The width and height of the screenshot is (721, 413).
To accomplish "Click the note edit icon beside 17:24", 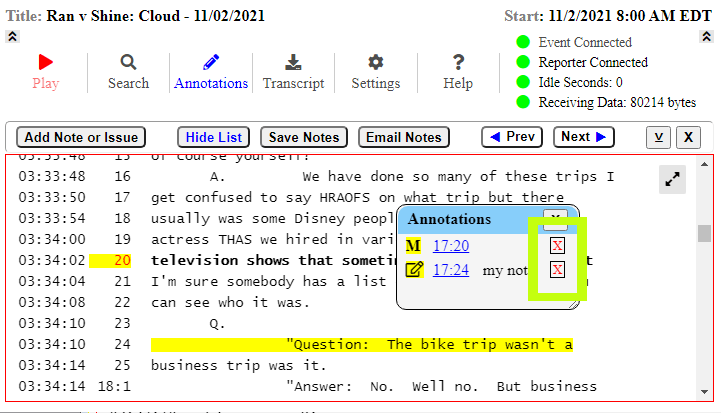I will [414, 270].
